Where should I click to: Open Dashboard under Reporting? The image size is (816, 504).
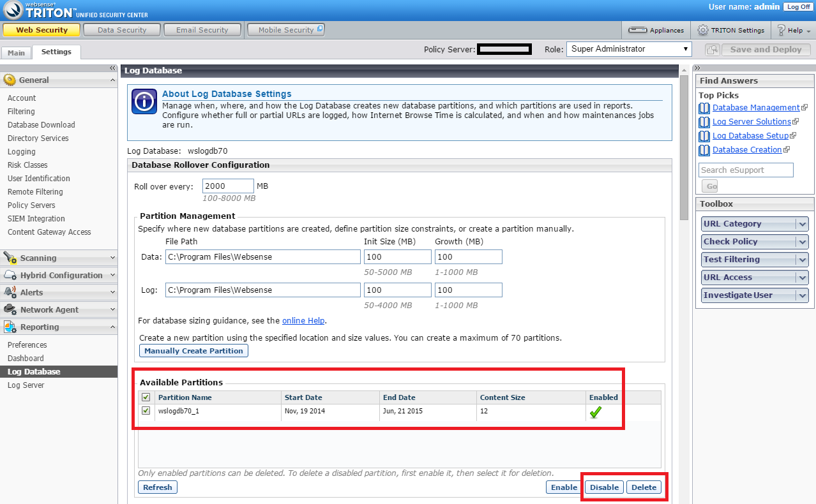(26, 359)
